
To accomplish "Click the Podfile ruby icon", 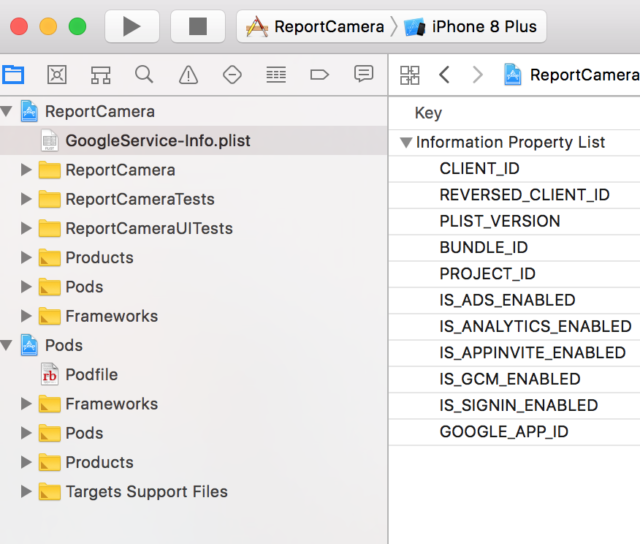I will [x=50, y=374].
